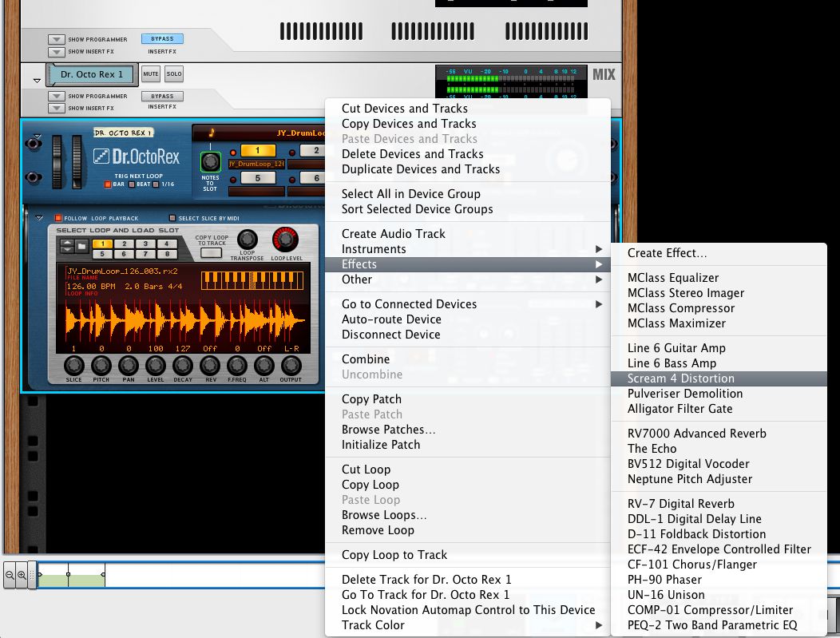Expand Show Programmer beside the blue Bypass button

tap(56, 39)
